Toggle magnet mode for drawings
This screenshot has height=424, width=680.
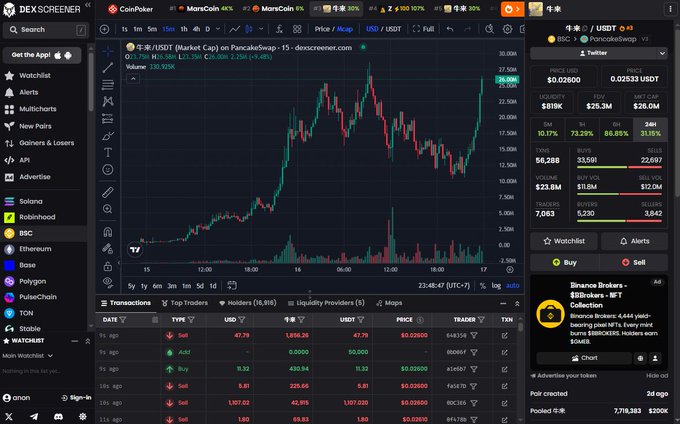coord(108,232)
